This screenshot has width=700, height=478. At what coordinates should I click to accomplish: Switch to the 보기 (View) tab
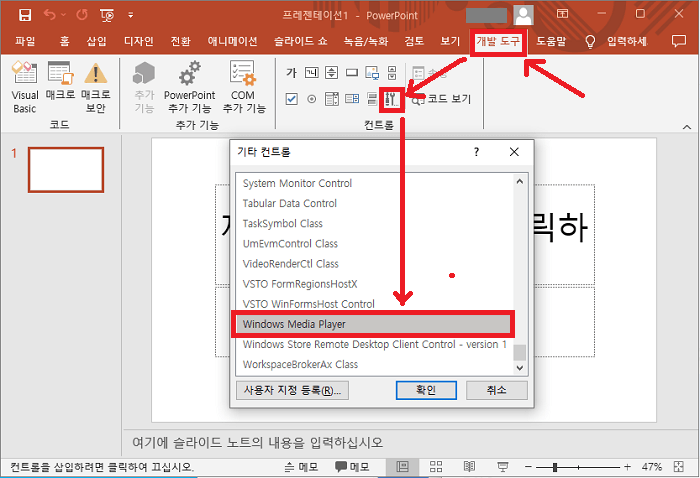coord(450,42)
